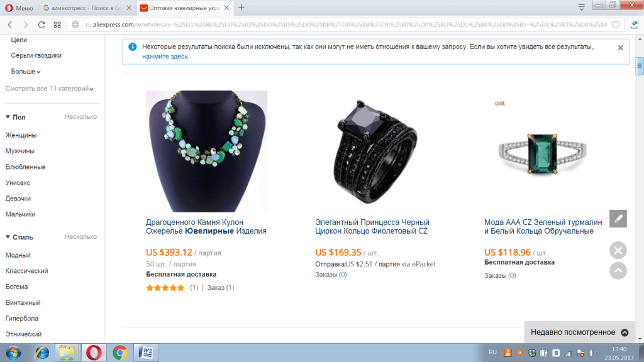The height and width of the screenshot is (362, 644).
Task: Click the нажмите здесь link
Action: tap(165, 57)
